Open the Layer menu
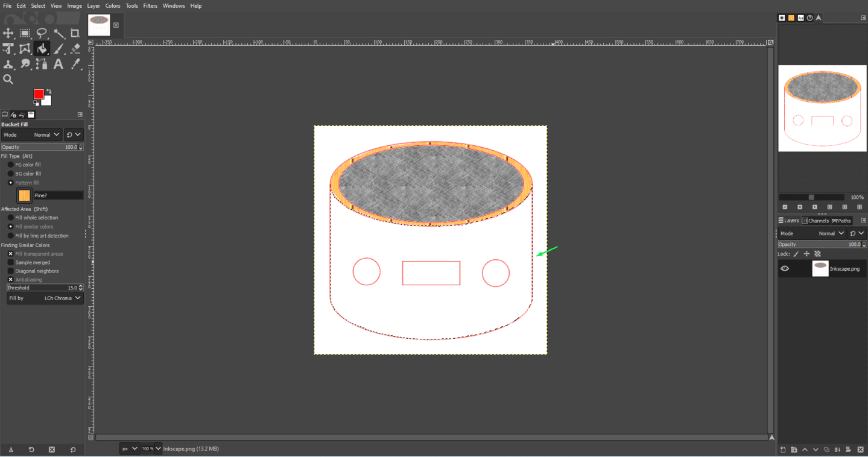 tap(93, 5)
